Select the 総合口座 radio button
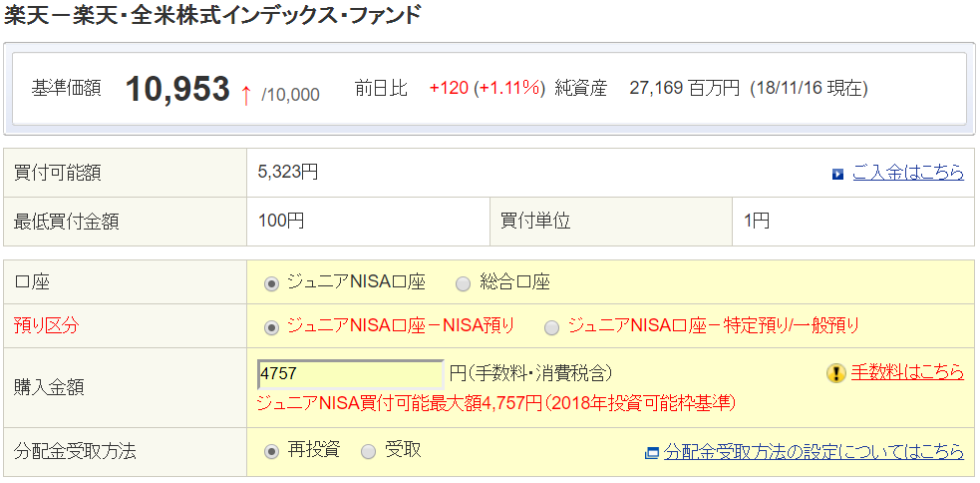The height and width of the screenshot is (483, 980). click(464, 284)
